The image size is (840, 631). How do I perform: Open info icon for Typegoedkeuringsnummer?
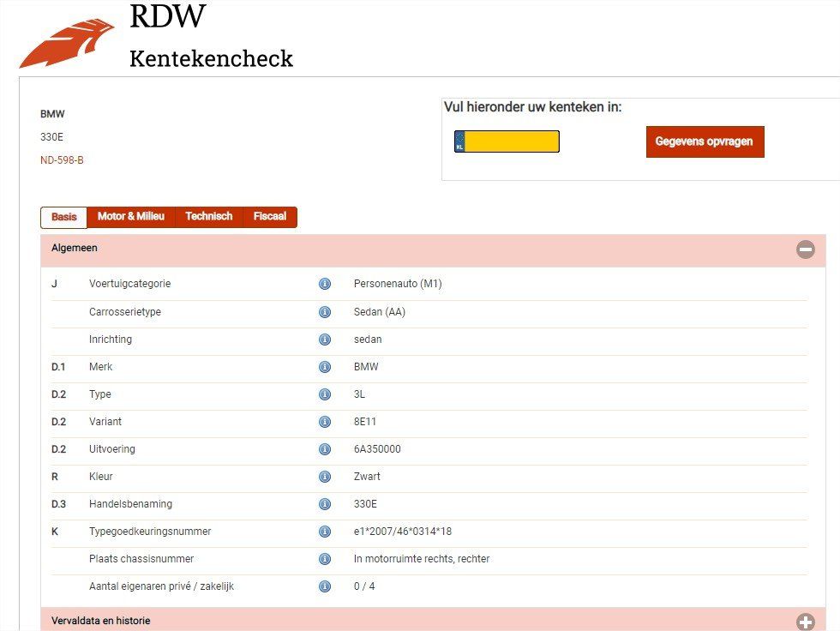(x=325, y=532)
